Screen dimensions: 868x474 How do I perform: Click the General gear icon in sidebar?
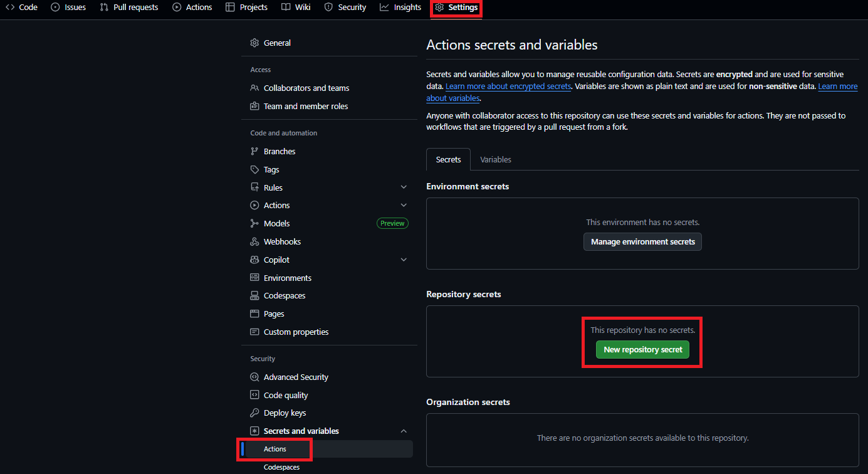254,43
